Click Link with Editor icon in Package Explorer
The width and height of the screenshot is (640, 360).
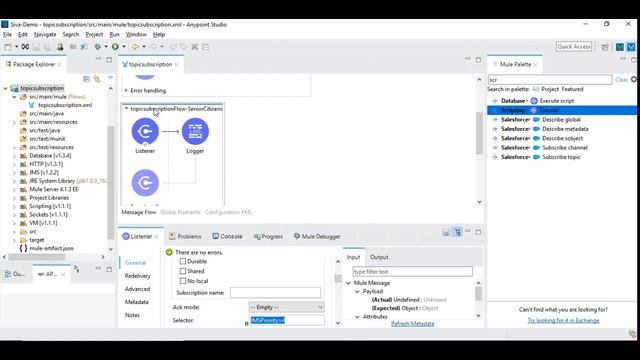(x=97, y=79)
